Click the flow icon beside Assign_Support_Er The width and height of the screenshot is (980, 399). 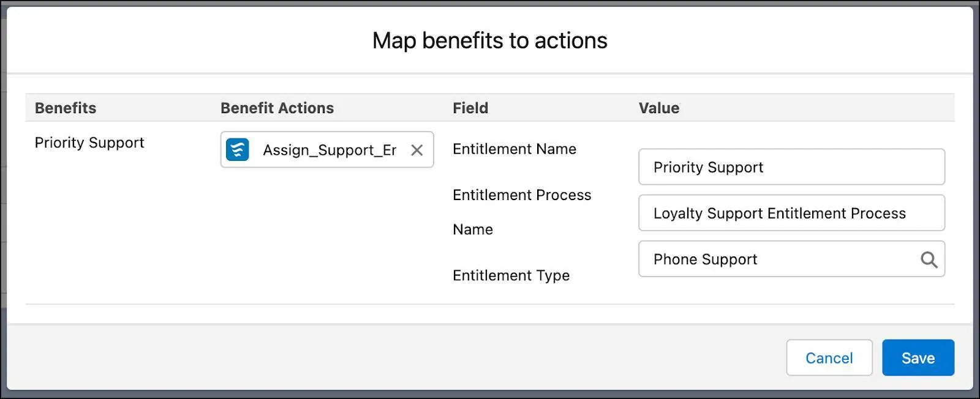(238, 149)
